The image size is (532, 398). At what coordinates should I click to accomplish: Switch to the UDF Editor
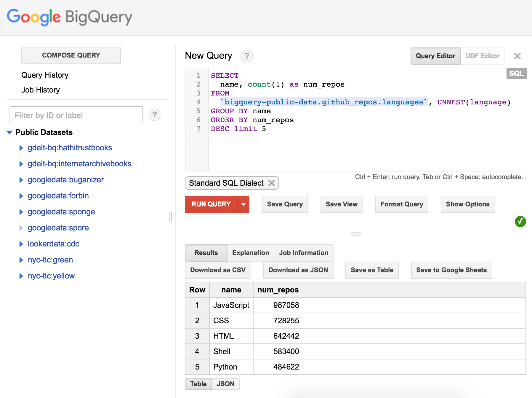point(482,56)
